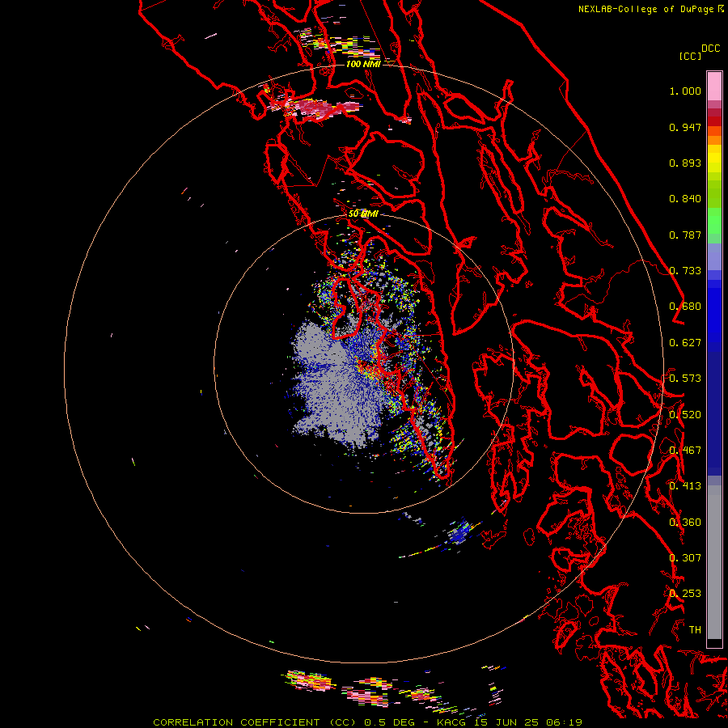This screenshot has height=728, width=728.
Task: Select the 0.520 scale value
Action: pos(685,415)
